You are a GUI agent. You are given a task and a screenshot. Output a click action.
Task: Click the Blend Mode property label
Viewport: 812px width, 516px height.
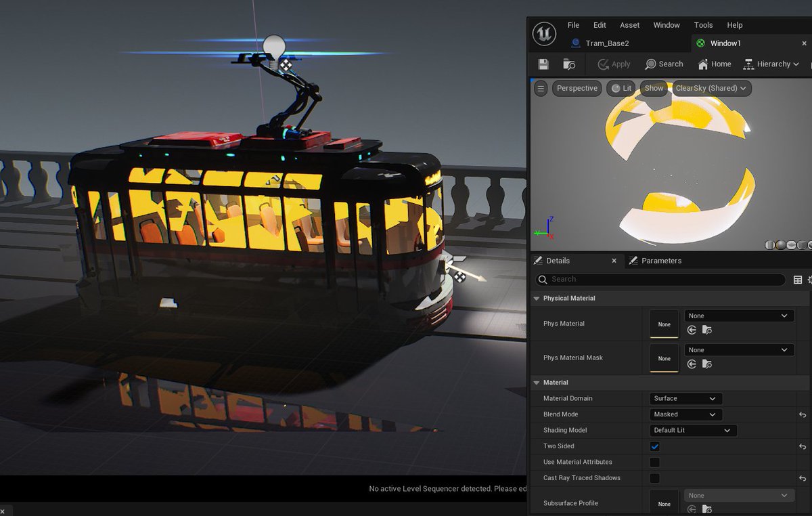[560, 414]
